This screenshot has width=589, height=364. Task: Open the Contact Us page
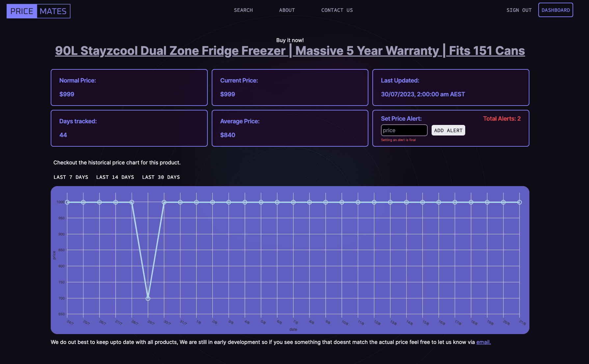pyautogui.click(x=337, y=10)
